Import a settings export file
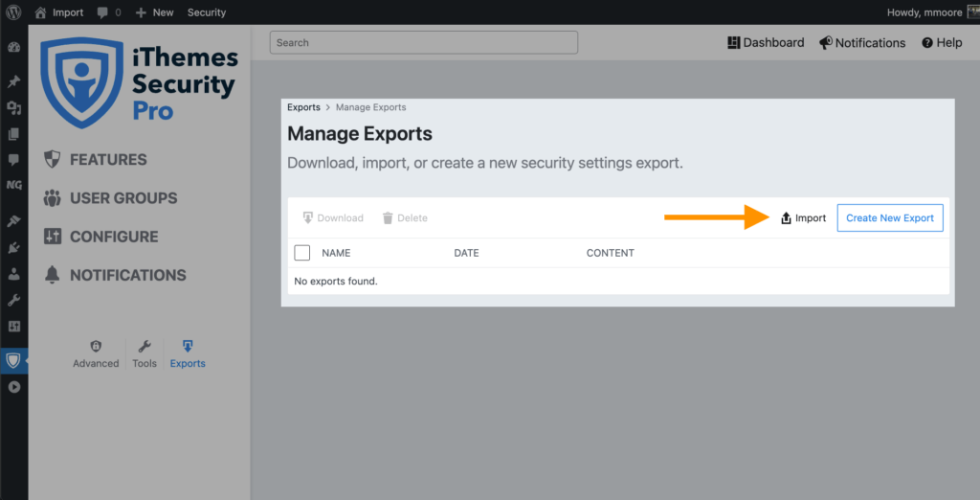980x500 pixels. (804, 217)
